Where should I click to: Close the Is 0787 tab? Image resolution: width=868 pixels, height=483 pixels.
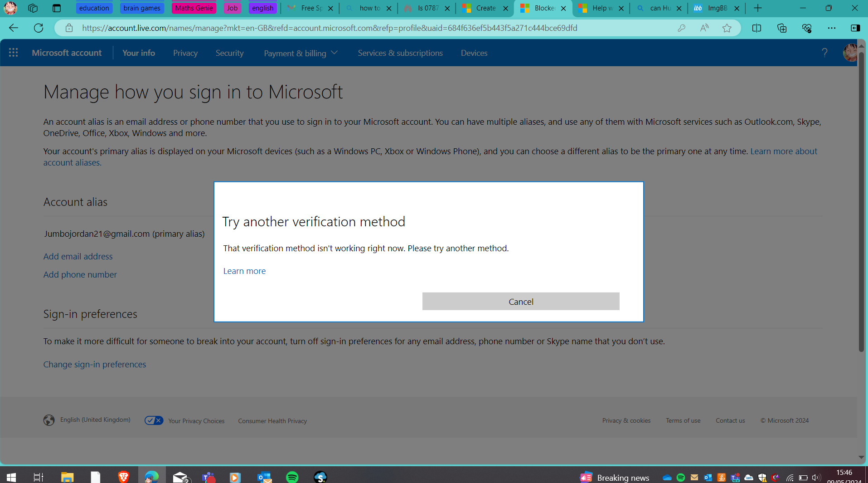point(447,8)
